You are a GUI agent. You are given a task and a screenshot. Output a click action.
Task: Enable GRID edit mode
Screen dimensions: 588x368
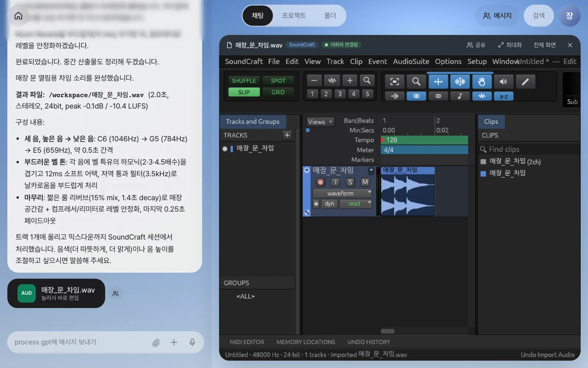tap(278, 92)
